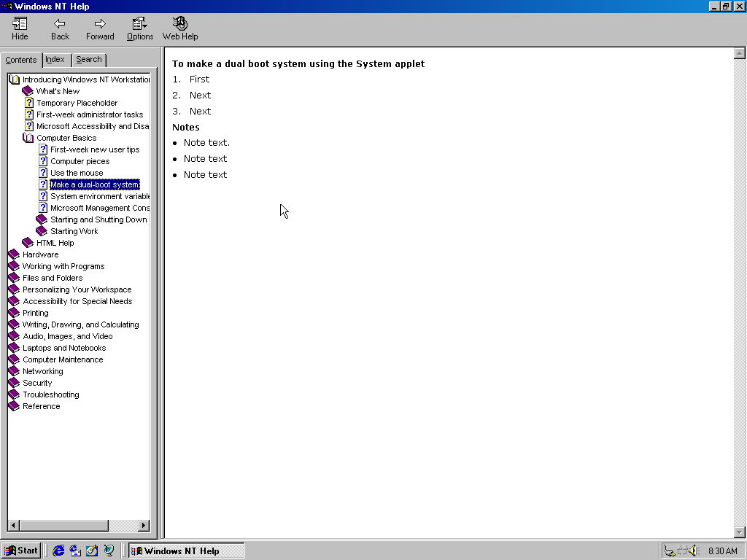Click the Windows NT Help taskbar button
This screenshot has width=747, height=560.
tap(187, 551)
